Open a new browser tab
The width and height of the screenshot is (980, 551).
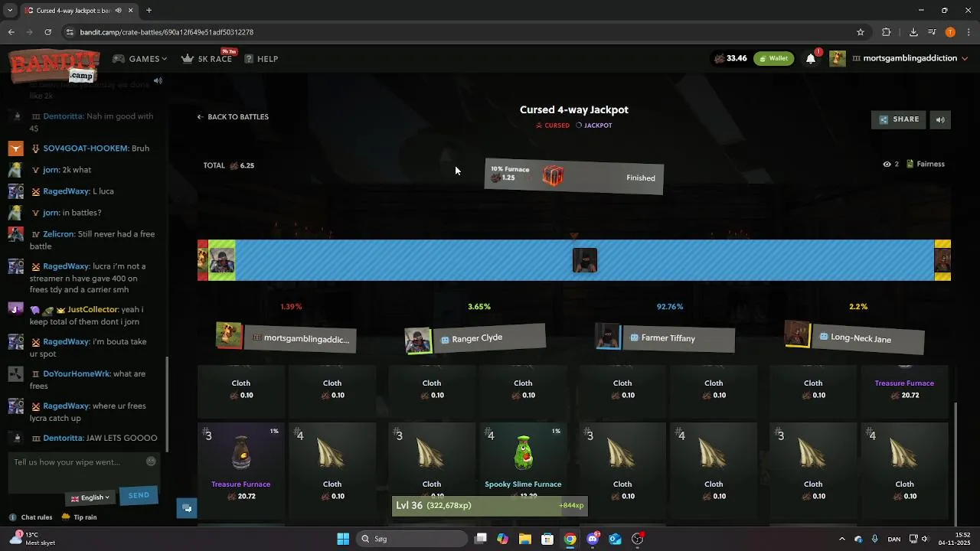[x=149, y=11]
